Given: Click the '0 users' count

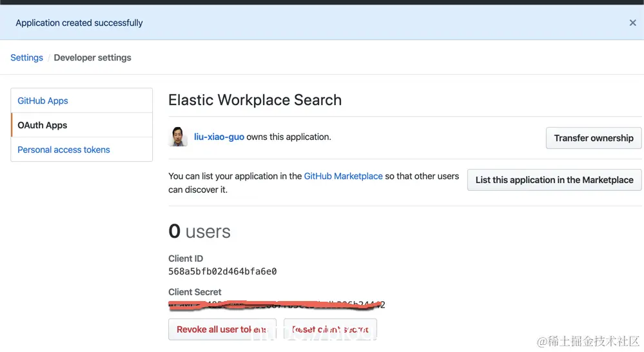Looking at the screenshot, I should coord(199,231).
